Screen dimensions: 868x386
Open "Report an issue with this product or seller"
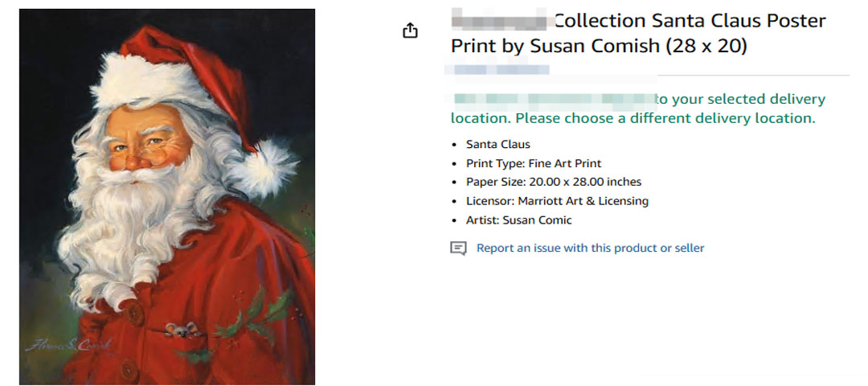pyautogui.click(x=590, y=248)
